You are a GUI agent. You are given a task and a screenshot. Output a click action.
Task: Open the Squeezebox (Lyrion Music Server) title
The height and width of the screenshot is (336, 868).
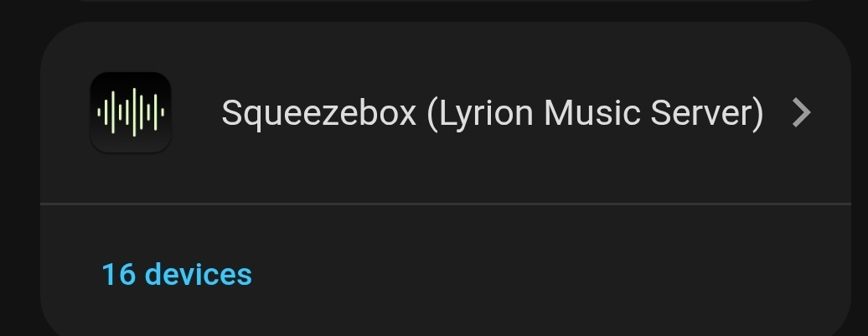coord(492,112)
